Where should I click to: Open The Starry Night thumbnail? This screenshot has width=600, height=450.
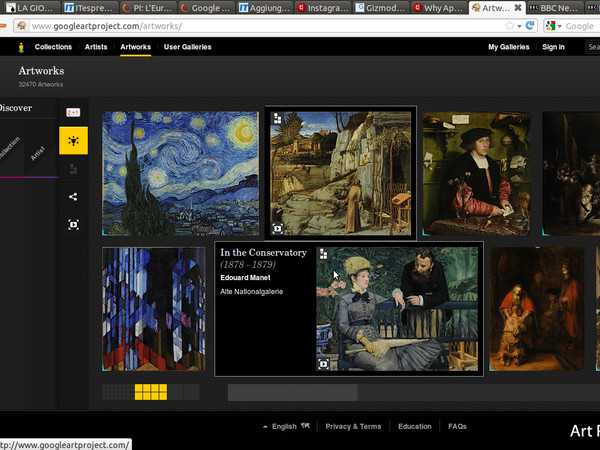(181, 173)
